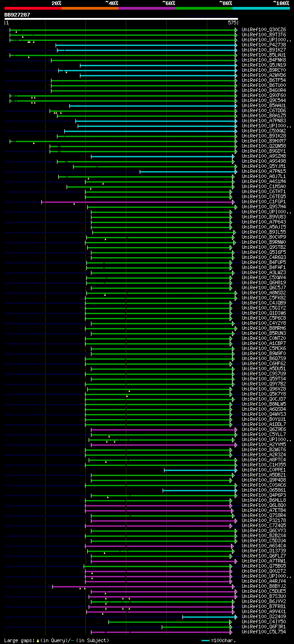Click label UniRef100_C0PPE1

pyautogui.click(x=264, y=470)
